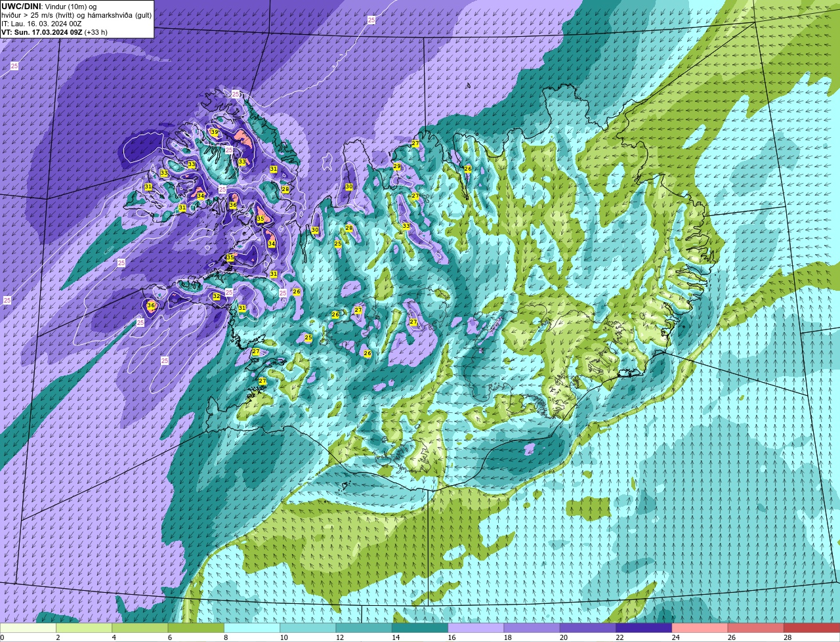
Task: Click the 16–18 m/s legend color swatch
Action: point(476,628)
